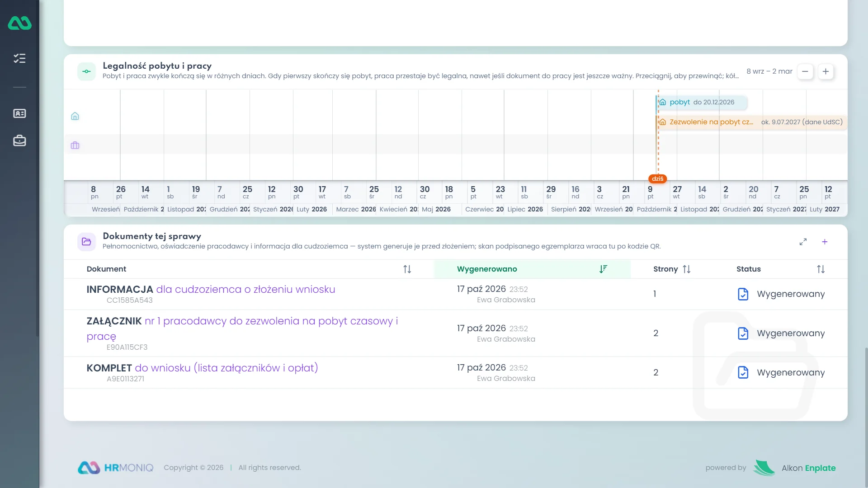This screenshot has height=488, width=868.
Task: Add a new document with plus icon
Action: pos(825,242)
